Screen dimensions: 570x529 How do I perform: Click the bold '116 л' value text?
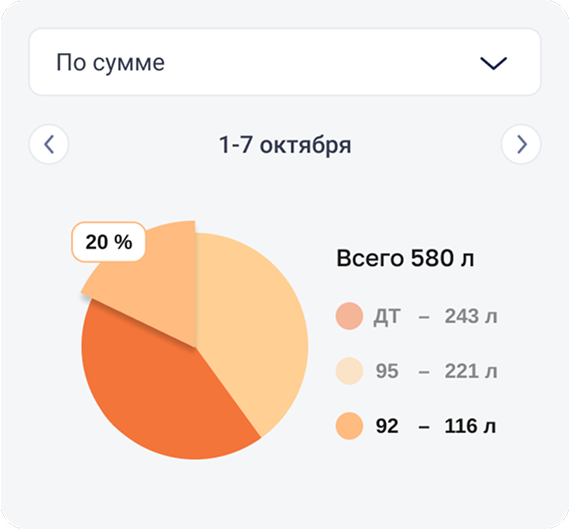pyautogui.click(x=470, y=426)
